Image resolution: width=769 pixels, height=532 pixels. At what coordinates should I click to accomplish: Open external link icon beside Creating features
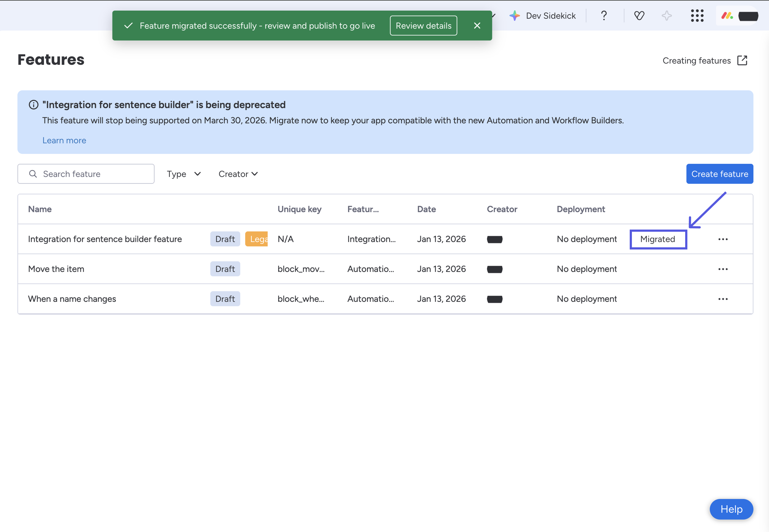pos(742,60)
